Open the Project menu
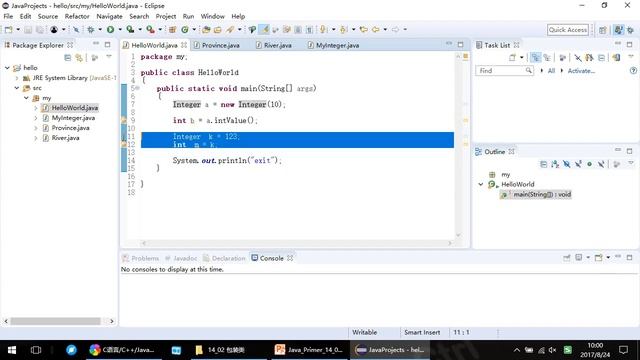The width and height of the screenshot is (640, 360). point(166,16)
